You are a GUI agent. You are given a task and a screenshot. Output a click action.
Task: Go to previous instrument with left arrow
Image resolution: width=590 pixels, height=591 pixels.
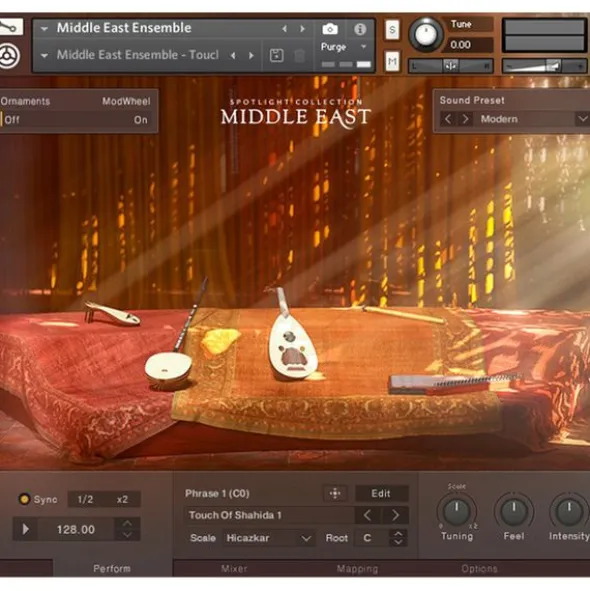click(x=285, y=29)
